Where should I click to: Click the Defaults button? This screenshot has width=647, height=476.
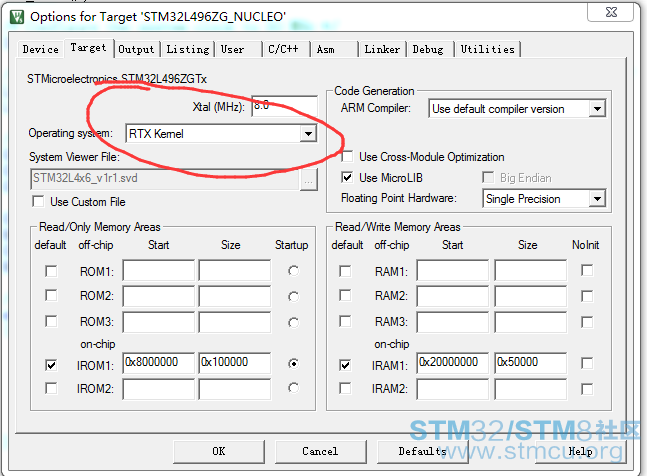click(423, 451)
